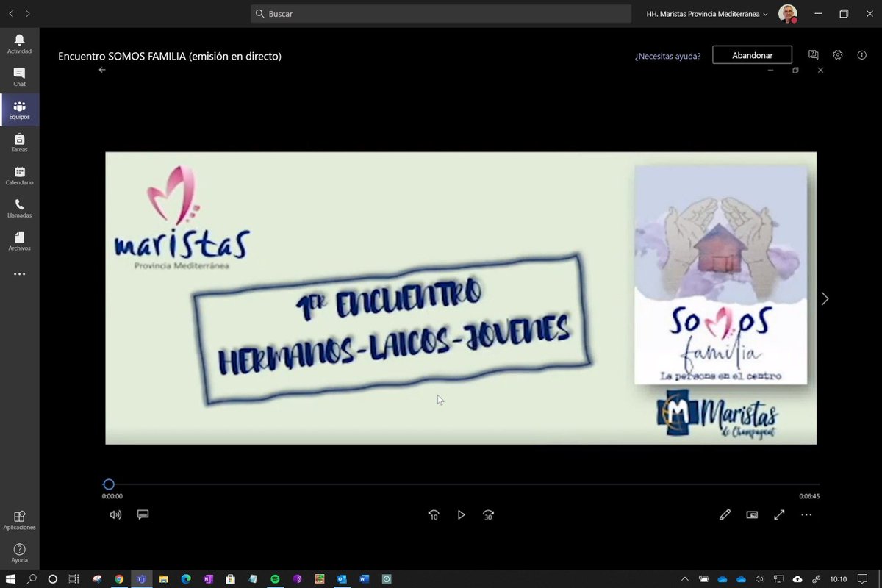The image size is (882, 588).
Task: Open more player options ellipsis
Action: (x=806, y=514)
